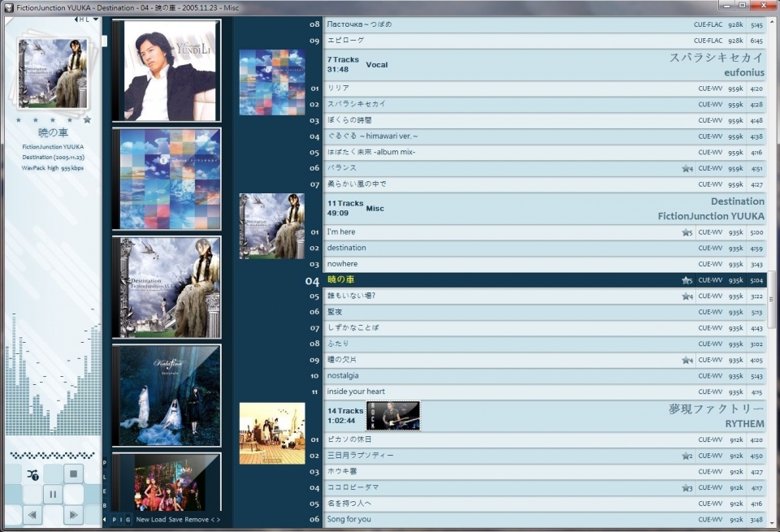Select the Kalafina album cover

pos(167,396)
